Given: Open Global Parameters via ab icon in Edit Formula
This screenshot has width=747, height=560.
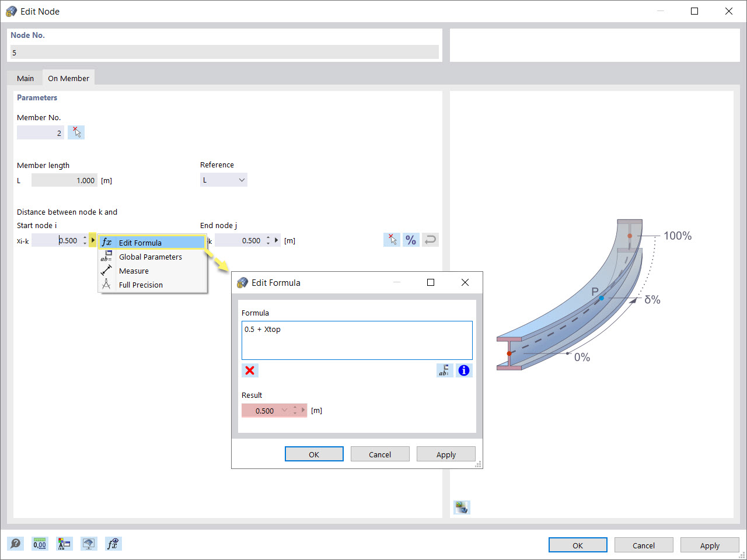Looking at the screenshot, I should (x=445, y=370).
